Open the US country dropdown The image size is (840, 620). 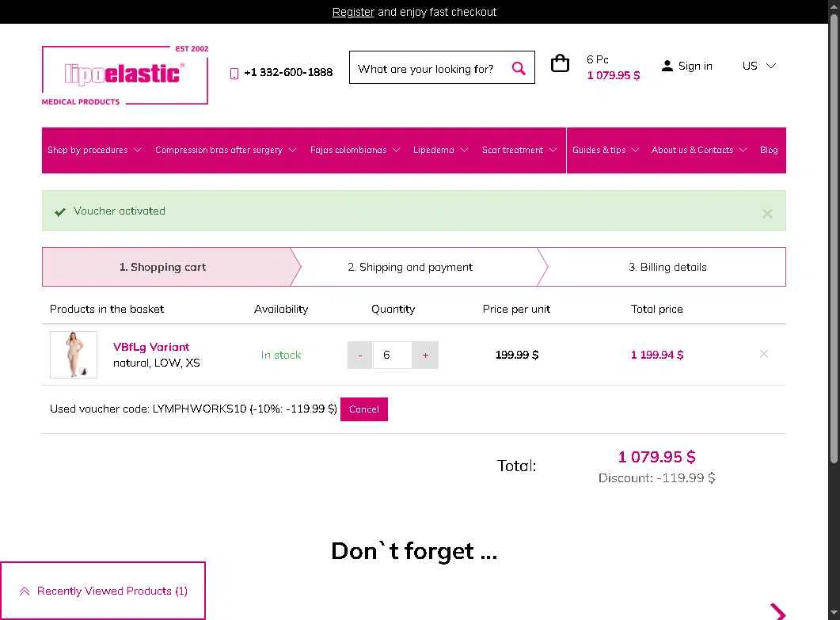pos(758,66)
